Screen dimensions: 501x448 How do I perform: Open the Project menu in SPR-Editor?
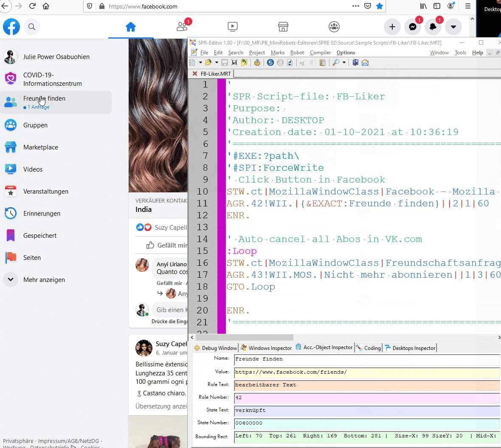(257, 53)
